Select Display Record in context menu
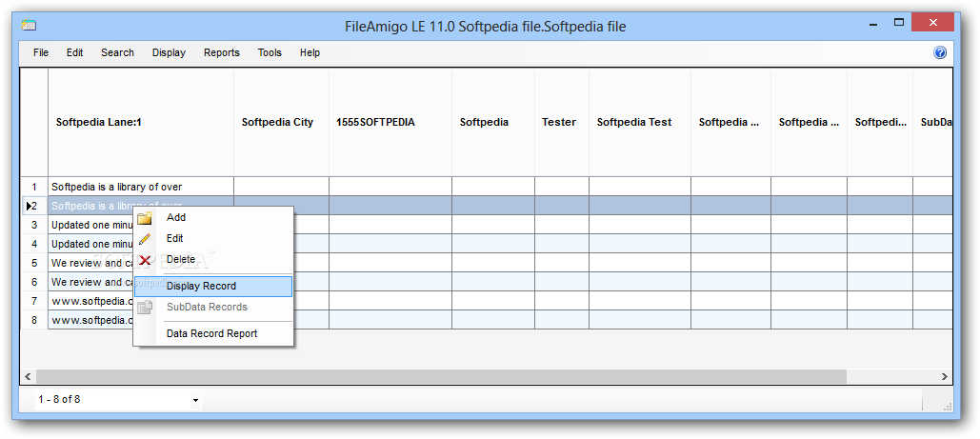This screenshot has height=439, width=980. 213,287
